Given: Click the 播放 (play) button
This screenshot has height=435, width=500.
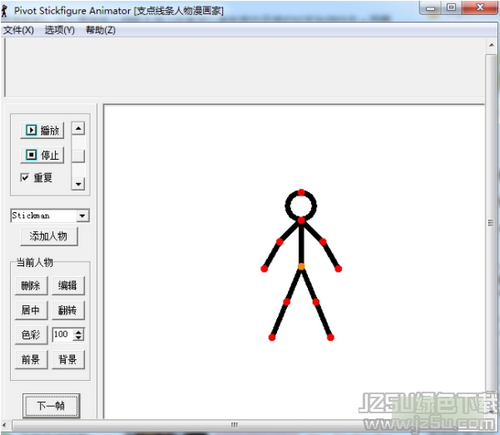Looking at the screenshot, I should click(42, 130).
